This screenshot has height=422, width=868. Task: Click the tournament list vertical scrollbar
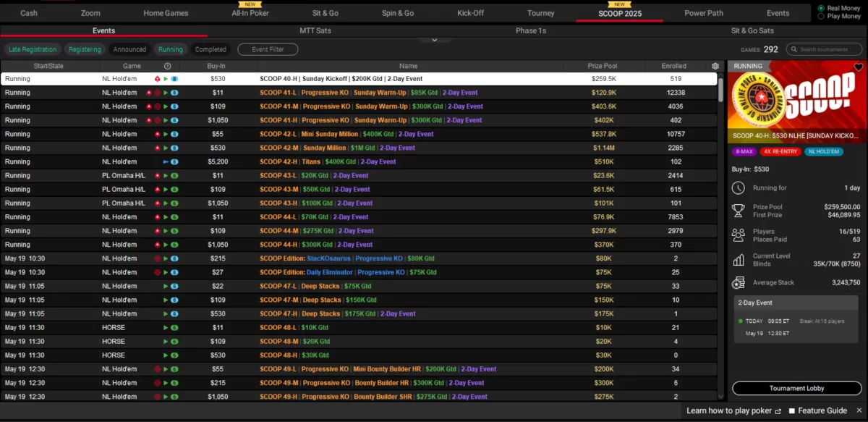tap(721, 90)
